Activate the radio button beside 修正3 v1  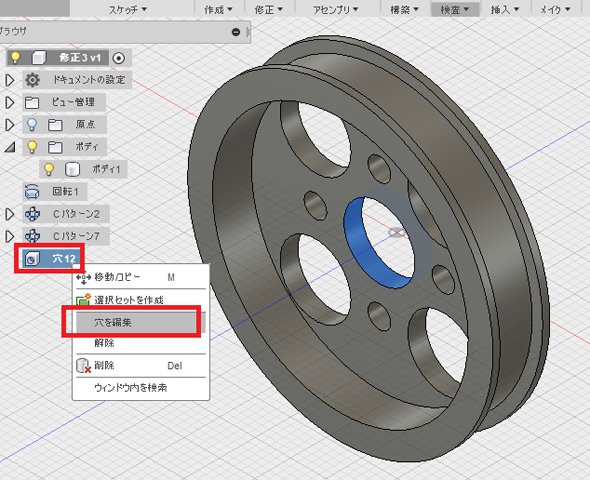(119, 58)
